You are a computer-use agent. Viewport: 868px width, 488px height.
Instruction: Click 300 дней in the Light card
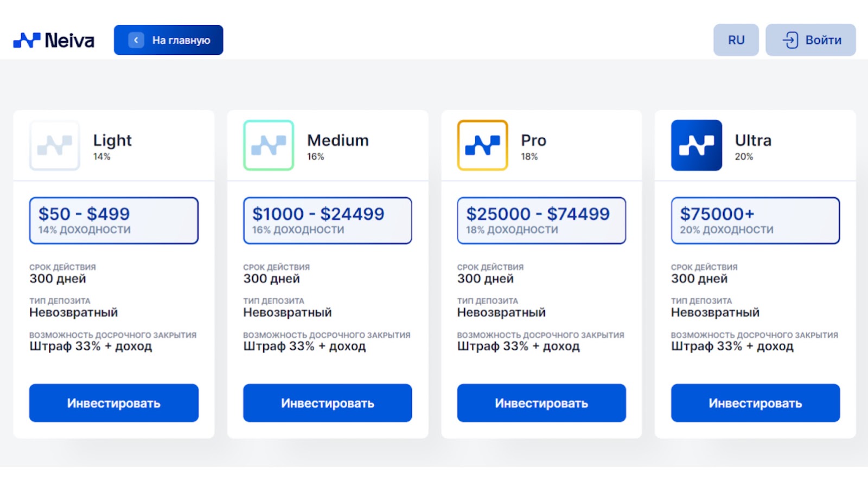(x=58, y=279)
